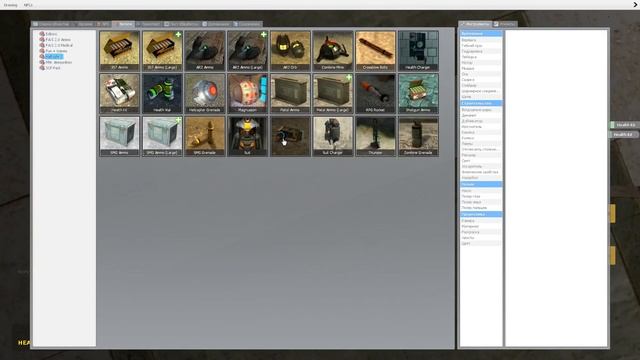Spawn the Health Charger
The width and height of the screenshot is (640, 360).
418,51
